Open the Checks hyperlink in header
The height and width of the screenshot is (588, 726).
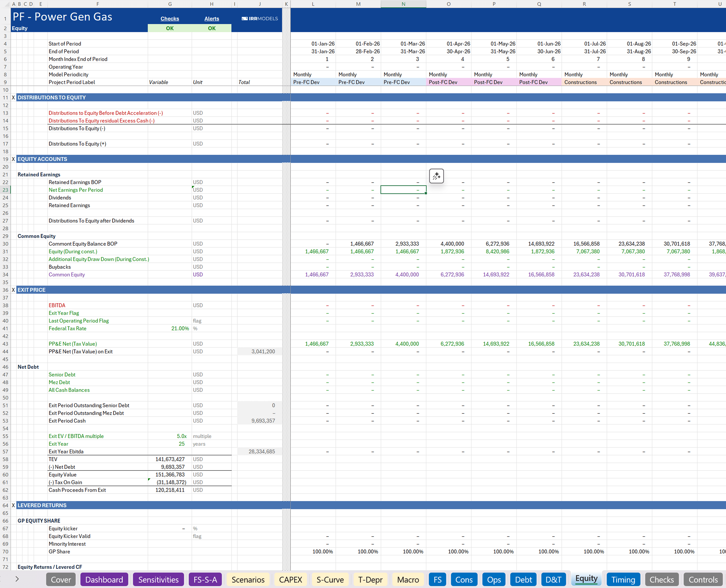coord(170,19)
